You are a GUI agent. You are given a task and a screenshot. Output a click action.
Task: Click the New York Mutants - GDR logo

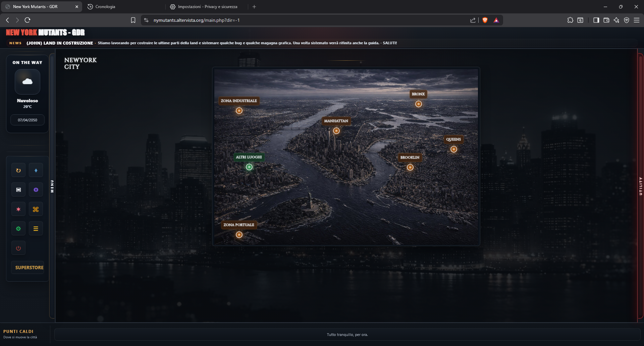point(45,33)
